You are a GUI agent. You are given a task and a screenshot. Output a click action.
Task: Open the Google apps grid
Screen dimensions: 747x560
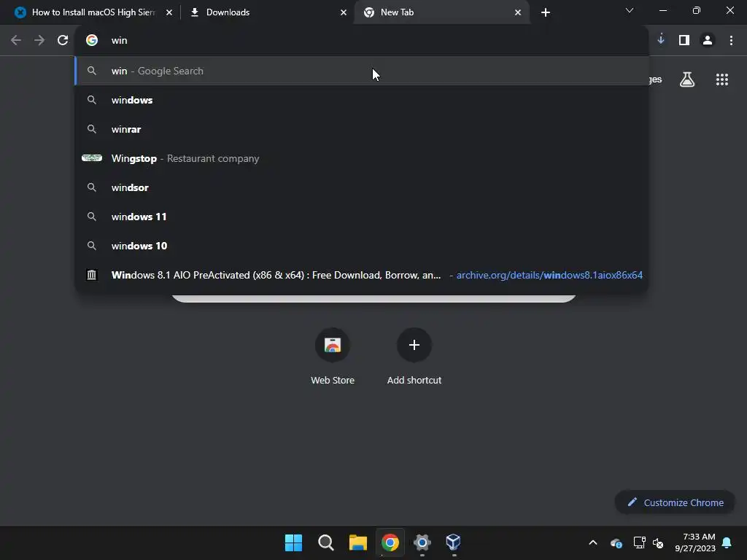tap(722, 79)
